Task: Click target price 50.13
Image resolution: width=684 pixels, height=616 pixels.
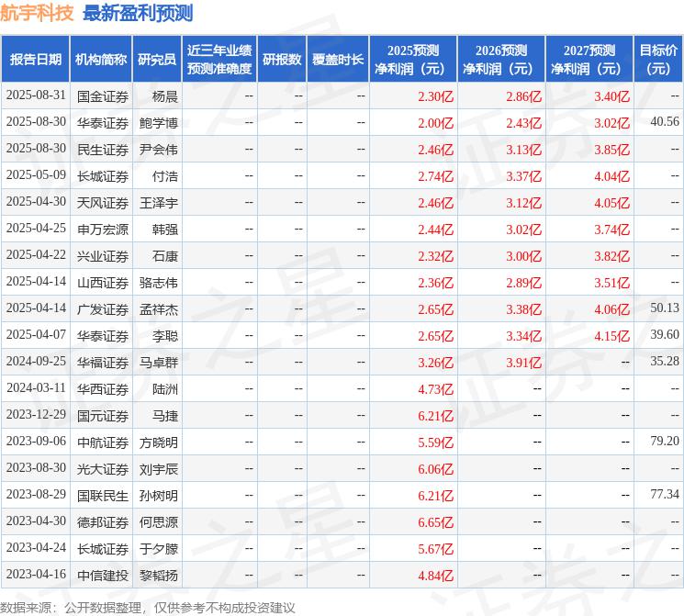Action: tap(665, 308)
